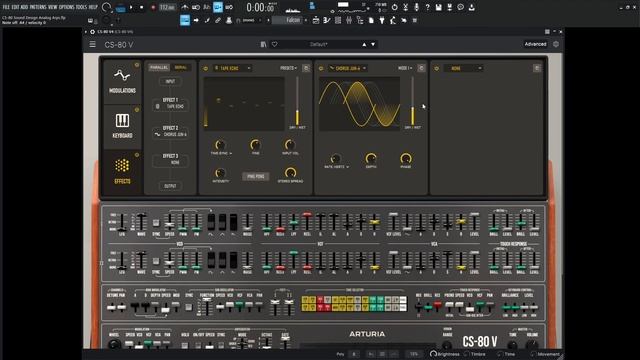Toggle Tape Echo effect power

tap(205, 69)
